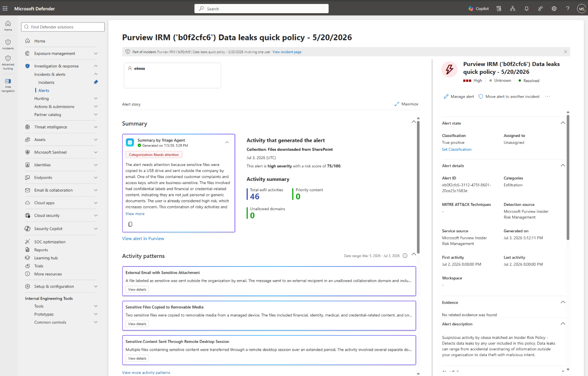Expand the Setup & configuration menu
Image resolution: width=588 pixels, height=376 pixels.
[x=96, y=286]
